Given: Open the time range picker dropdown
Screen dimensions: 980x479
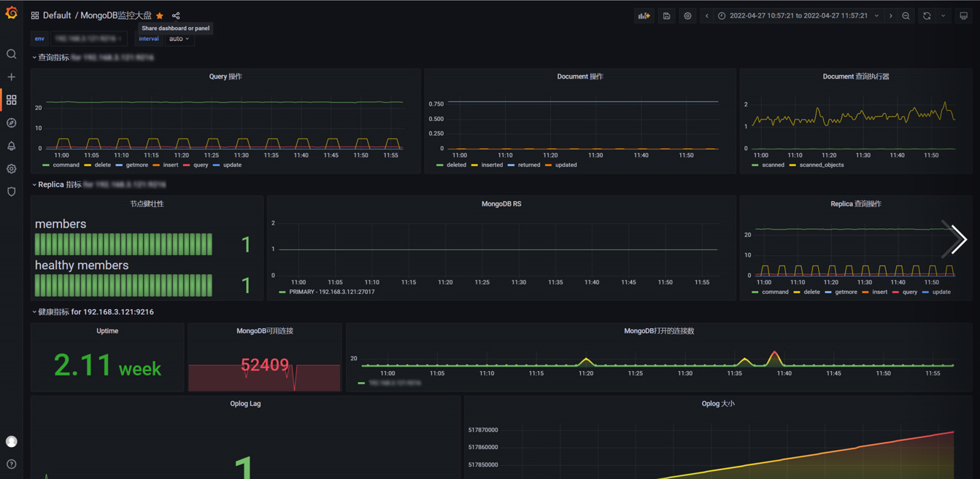Looking at the screenshot, I should click(x=798, y=15).
